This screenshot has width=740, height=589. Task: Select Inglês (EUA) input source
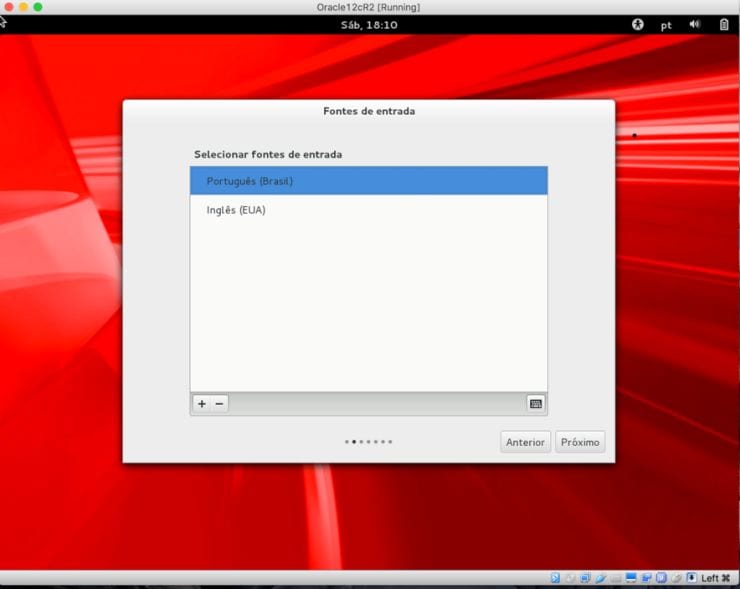tap(369, 210)
